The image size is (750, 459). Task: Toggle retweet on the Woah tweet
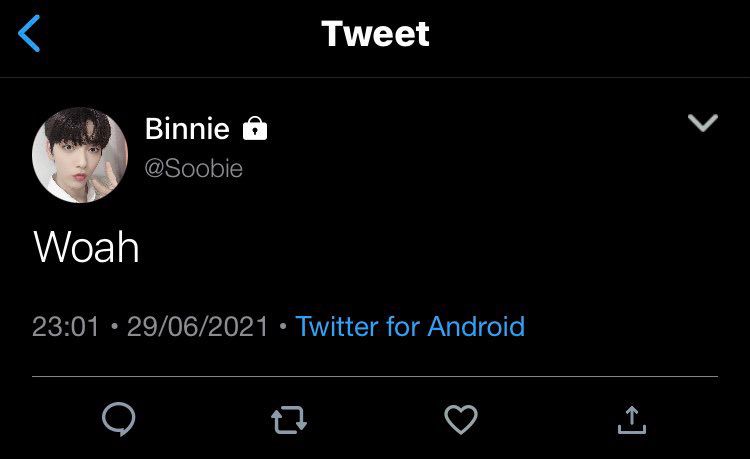289,421
